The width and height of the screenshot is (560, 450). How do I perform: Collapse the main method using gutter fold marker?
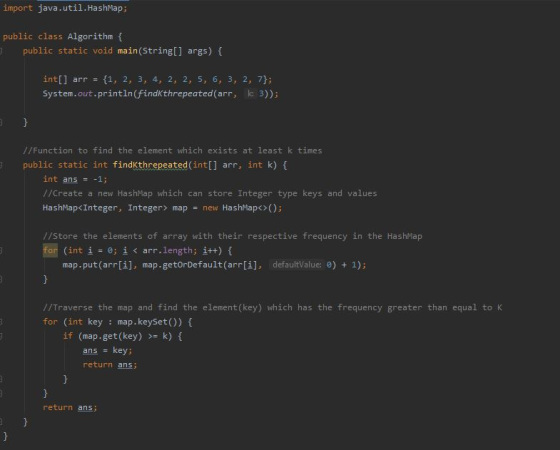[x=1, y=51]
